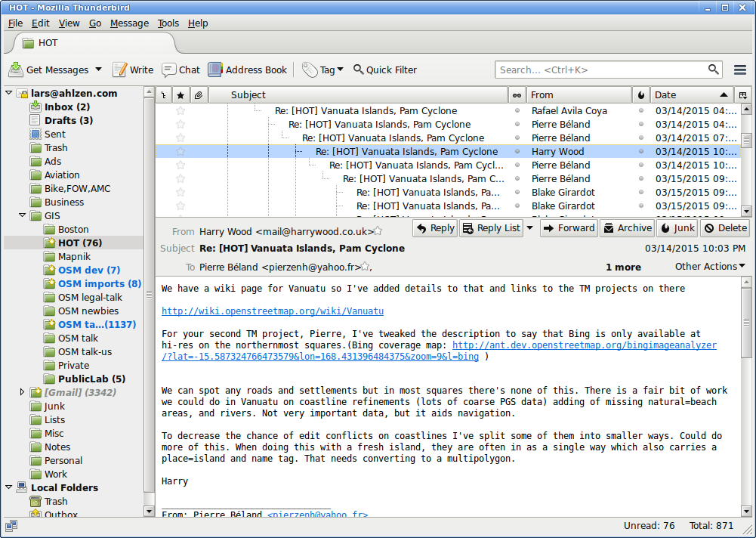756x538 pixels.
Task: Toggle star on Harry Wood message row
Action: coord(181,152)
